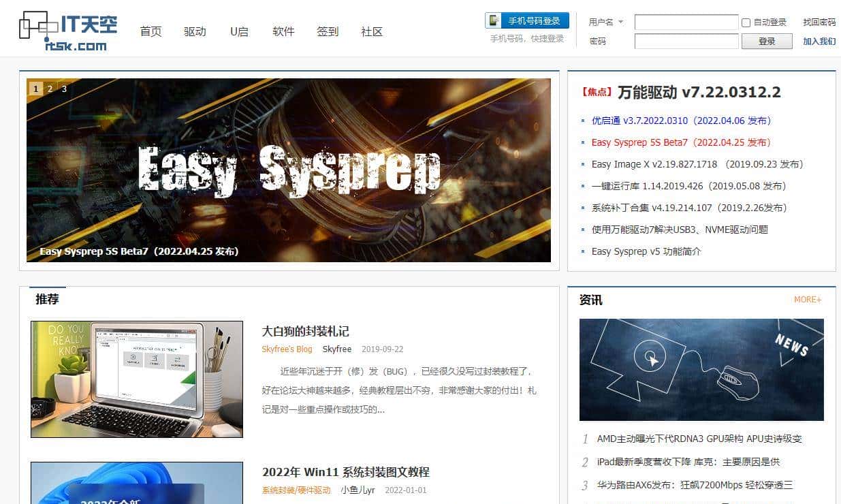Click the phone icon on 手机号码登录 button

click(492, 20)
